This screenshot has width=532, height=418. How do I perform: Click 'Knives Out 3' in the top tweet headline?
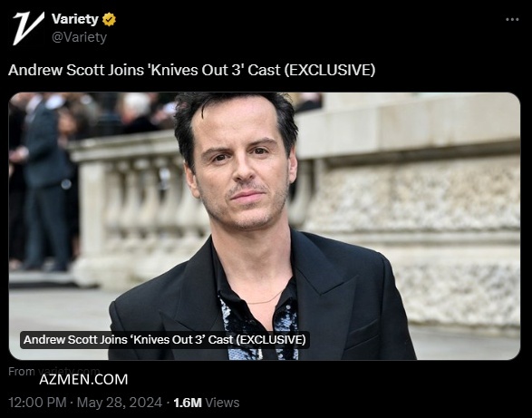(x=197, y=70)
